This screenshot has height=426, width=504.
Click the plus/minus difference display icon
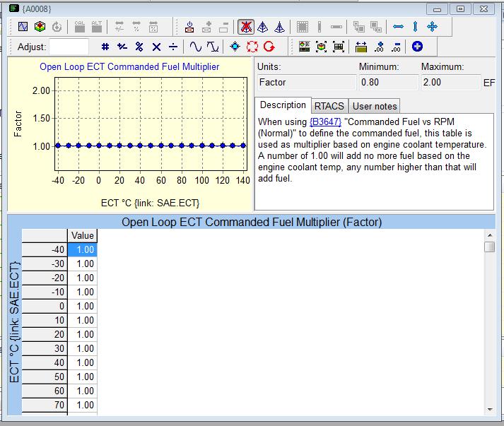coord(119,27)
